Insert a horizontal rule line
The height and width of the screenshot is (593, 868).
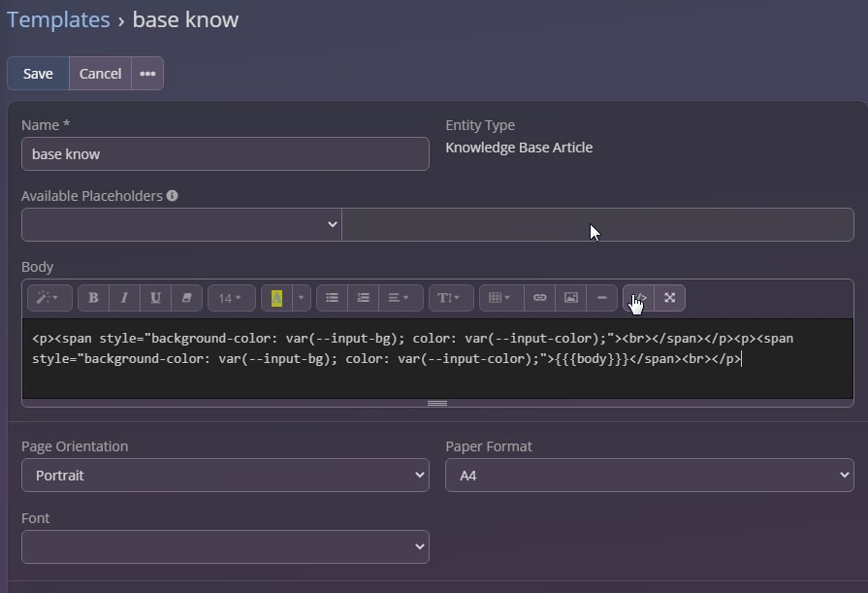tap(602, 298)
